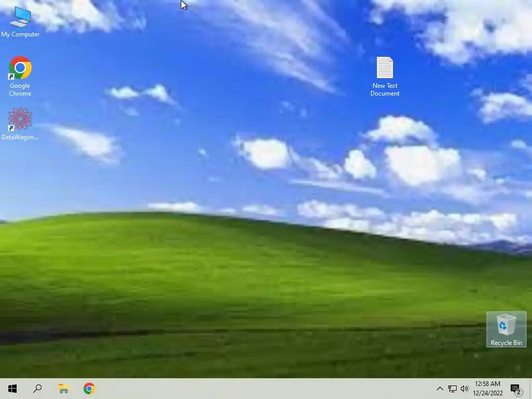Open taskbar search magnifier
The width and height of the screenshot is (532, 399).
click(x=37, y=389)
